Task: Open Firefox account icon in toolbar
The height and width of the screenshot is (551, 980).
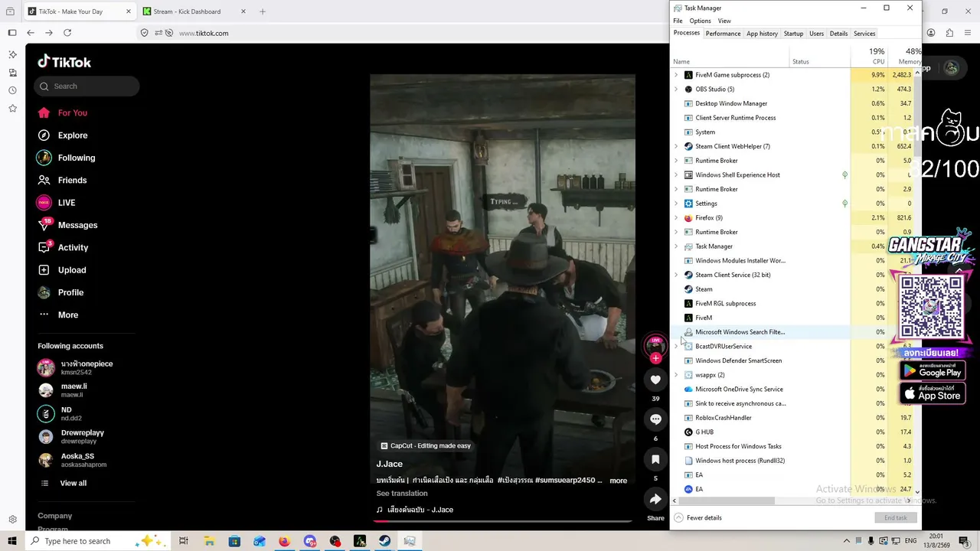Action: click(931, 33)
